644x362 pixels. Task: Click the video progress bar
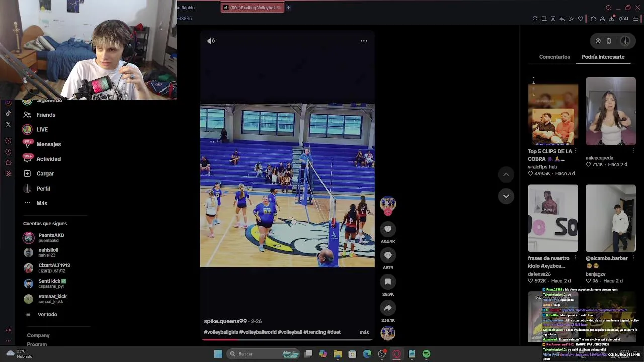tap(287, 340)
